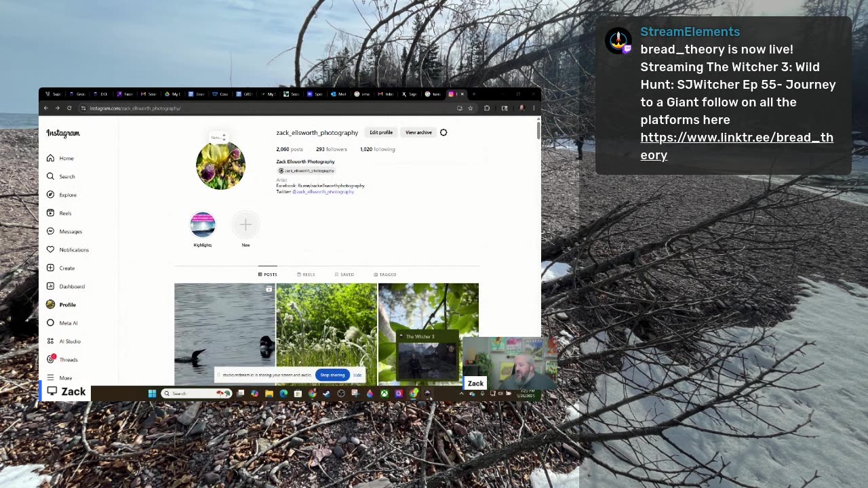This screenshot has height=488, width=868.
Task: Open the Windows Start menu
Action: (152, 393)
